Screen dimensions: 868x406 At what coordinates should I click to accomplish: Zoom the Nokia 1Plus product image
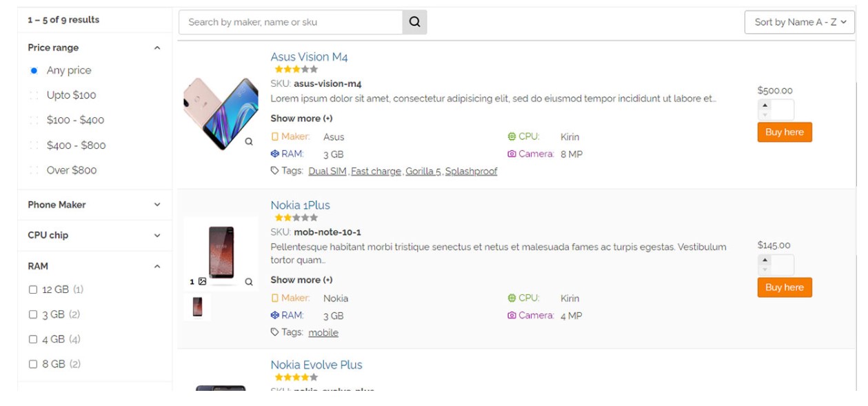click(x=249, y=281)
